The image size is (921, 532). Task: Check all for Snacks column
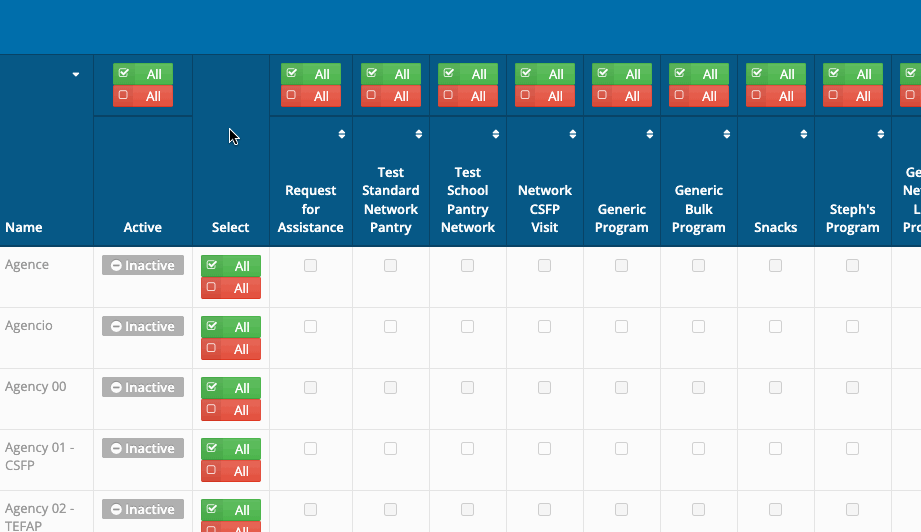click(x=775, y=74)
